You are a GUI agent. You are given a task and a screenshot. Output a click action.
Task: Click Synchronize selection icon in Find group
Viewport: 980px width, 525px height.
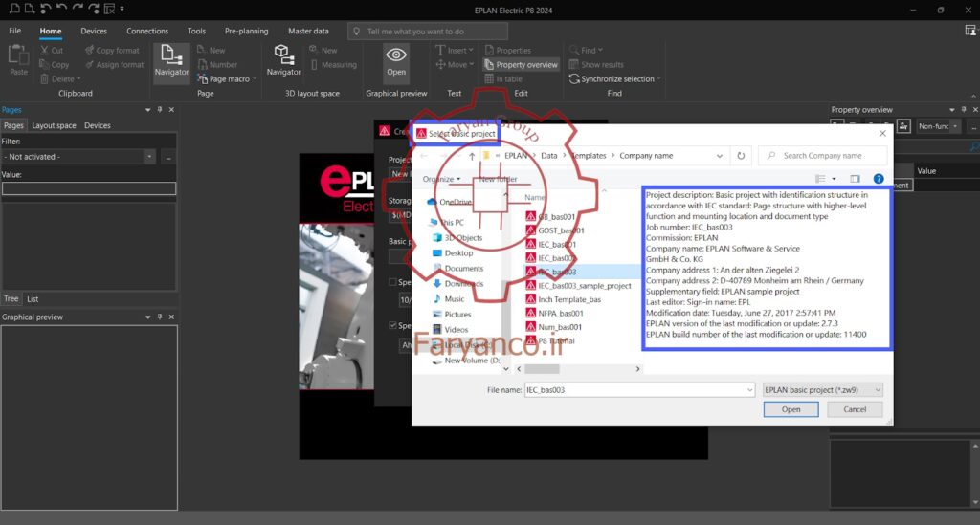pyautogui.click(x=574, y=78)
